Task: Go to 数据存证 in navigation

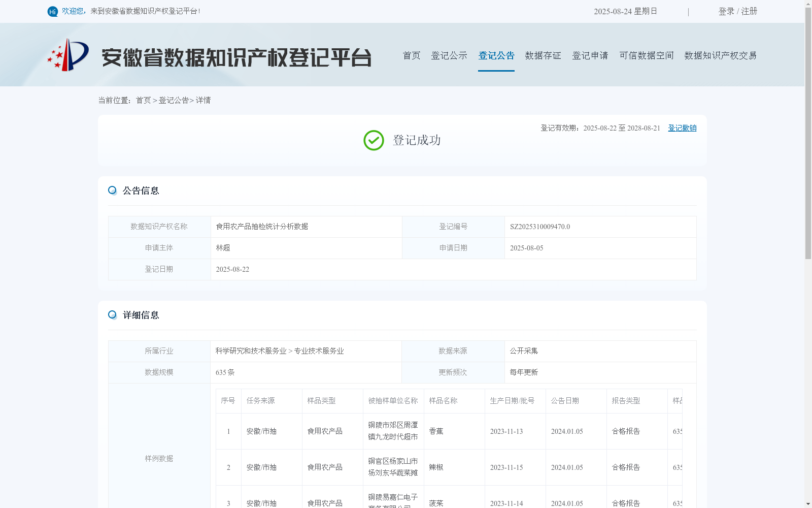Action: click(543, 55)
